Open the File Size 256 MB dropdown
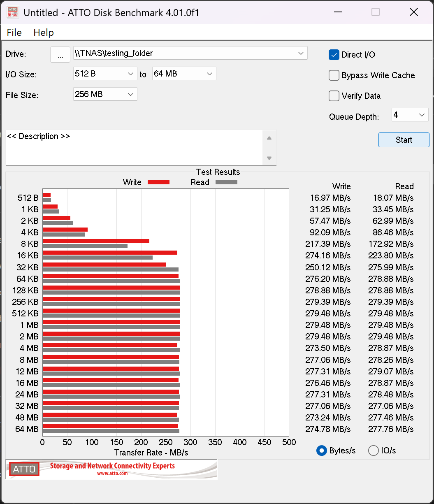The height and width of the screenshot is (504, 434). coord(130,94)
